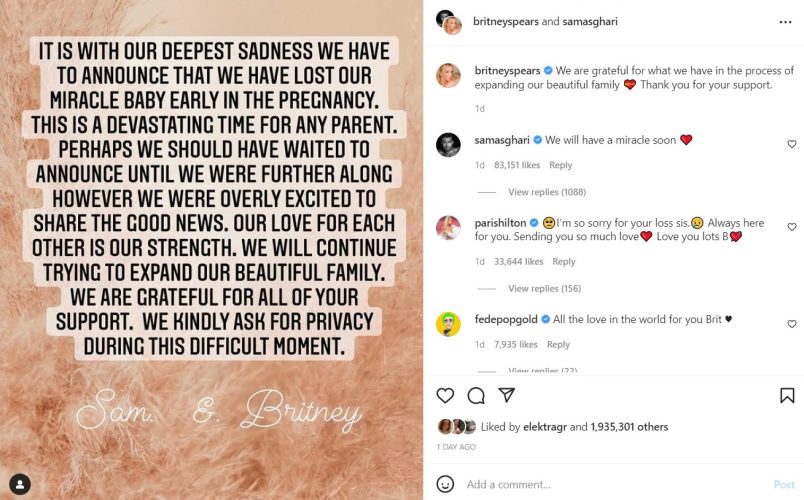
Task: Reply to fedepopgold's comment
Action: (x=558, y=345)
